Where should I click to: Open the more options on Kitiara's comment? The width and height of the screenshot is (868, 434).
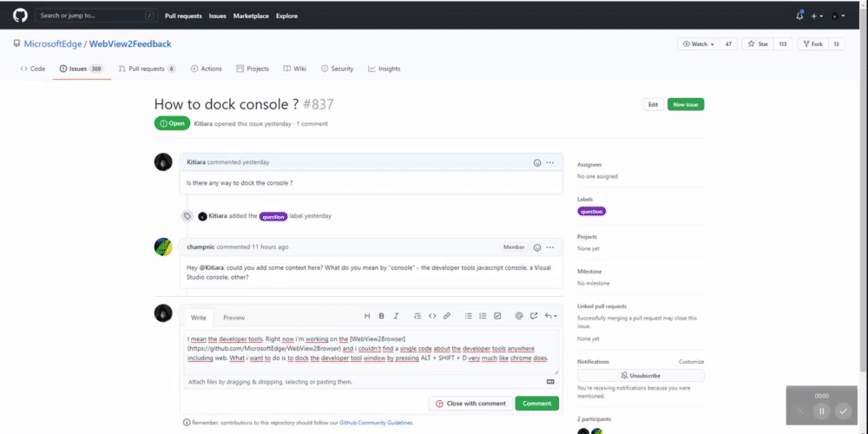tap(549, 163)
